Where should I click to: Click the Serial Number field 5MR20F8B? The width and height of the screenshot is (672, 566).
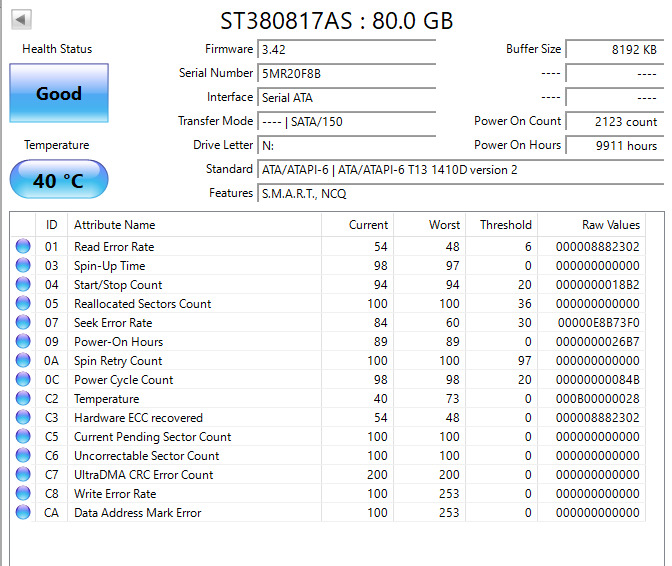pyautogui.click(x=347, y=73)
